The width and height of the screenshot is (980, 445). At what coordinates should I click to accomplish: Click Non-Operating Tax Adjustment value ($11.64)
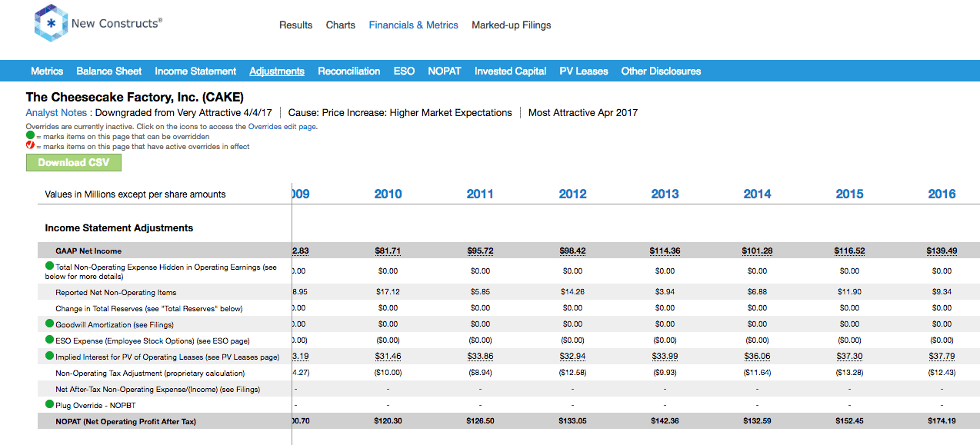click(758, 373)
